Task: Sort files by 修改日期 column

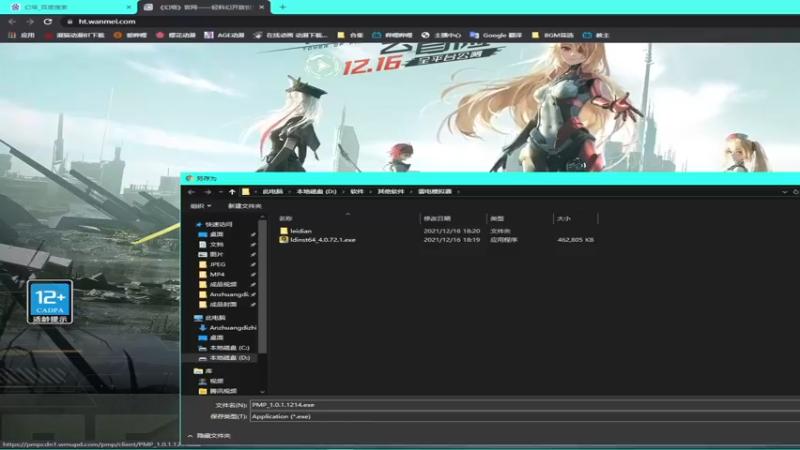Action: 437,218
